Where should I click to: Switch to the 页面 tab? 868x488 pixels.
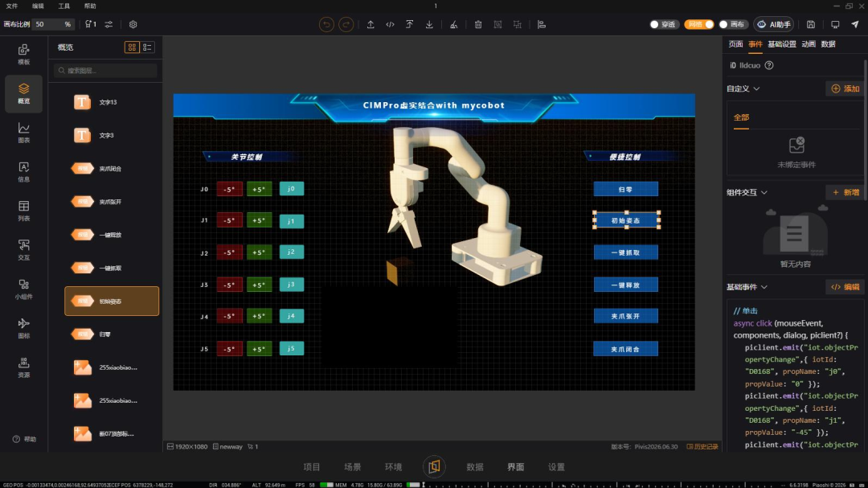[735, 44]
